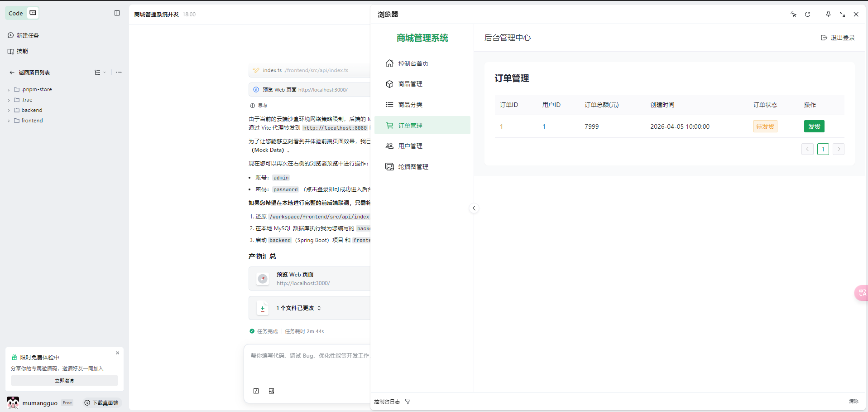This screenshot has height=412, width=868.
Task: Open the more options ellipsis in file tree
Action: [x=119, y=73]
